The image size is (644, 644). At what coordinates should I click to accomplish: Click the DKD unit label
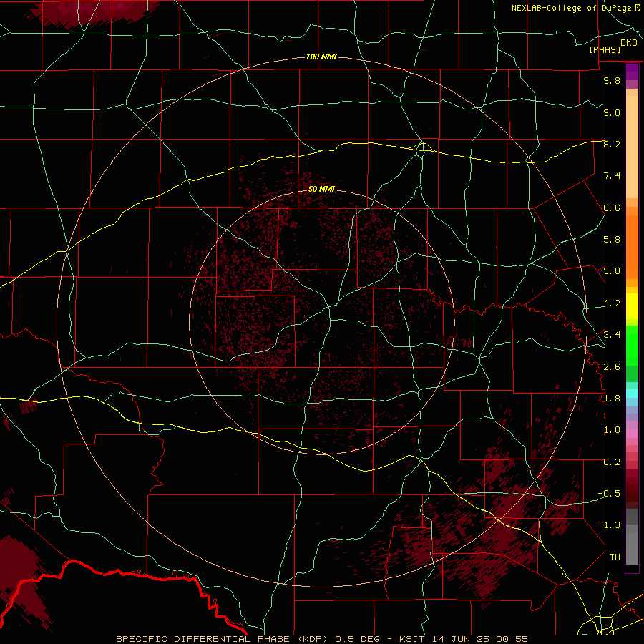tap(629, 43)
